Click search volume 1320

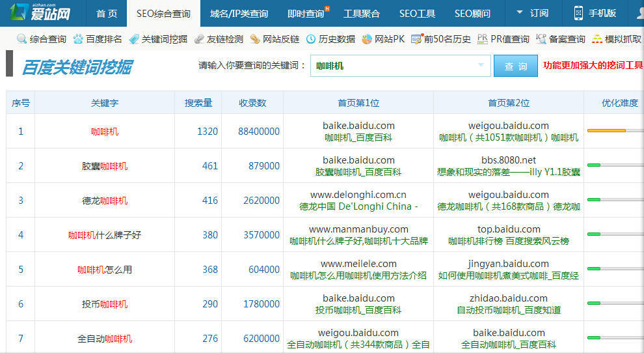pyautogui.click(x=208, y=132)
